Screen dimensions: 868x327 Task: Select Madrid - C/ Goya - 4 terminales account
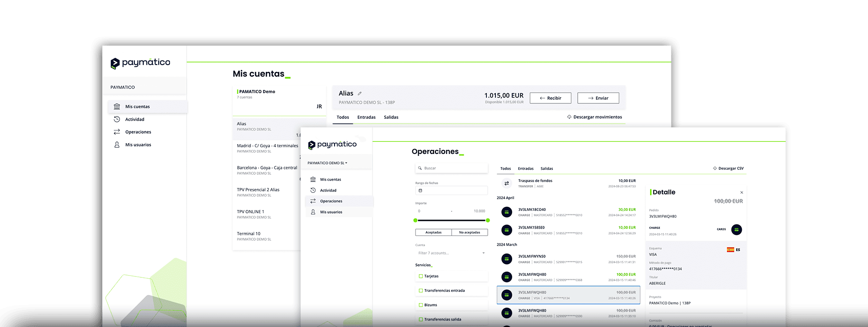pos(268,148)
